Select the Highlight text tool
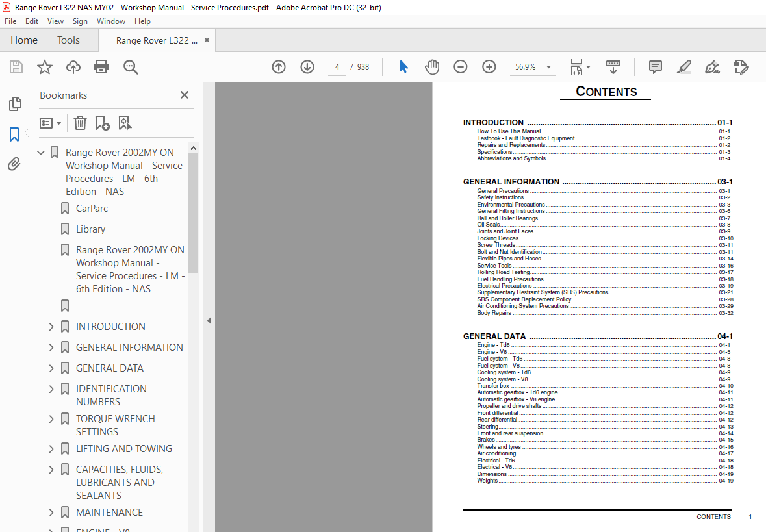766x532 pixels. [x=684, y=67]
